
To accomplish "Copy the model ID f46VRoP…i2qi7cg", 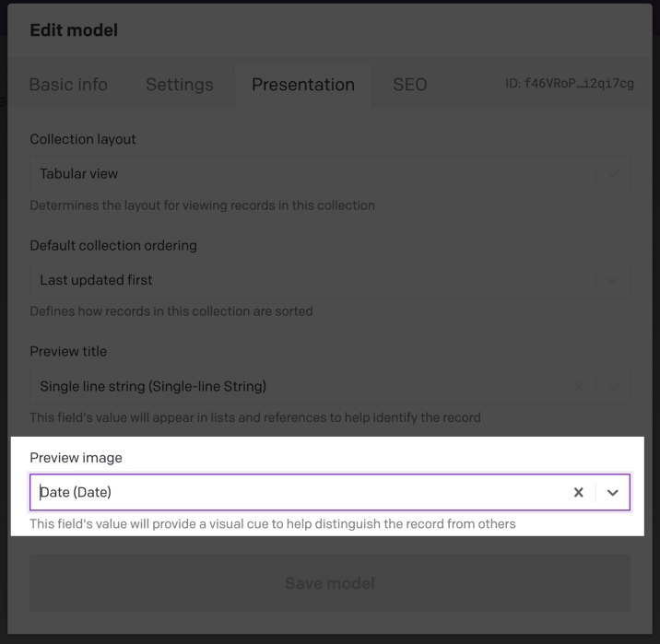I will (x=570, y=83).
